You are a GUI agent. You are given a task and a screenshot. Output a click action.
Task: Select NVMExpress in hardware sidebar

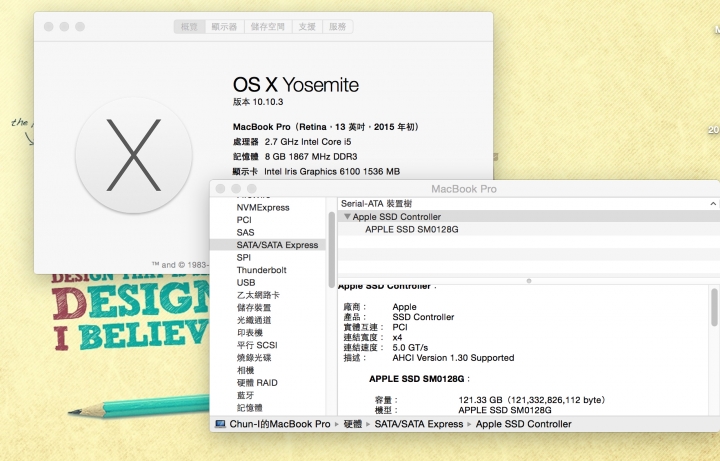[263, 208]
